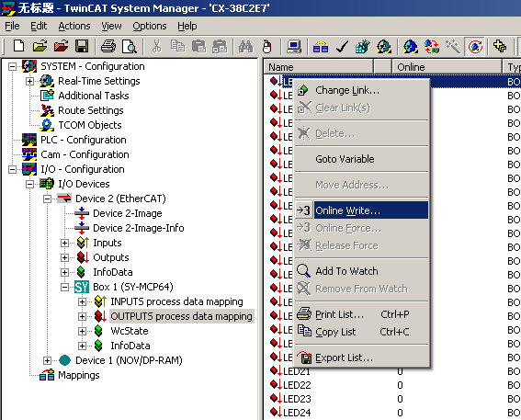
Task: Expand the Real-Time Settings node
Action: (x=30, y=81)
